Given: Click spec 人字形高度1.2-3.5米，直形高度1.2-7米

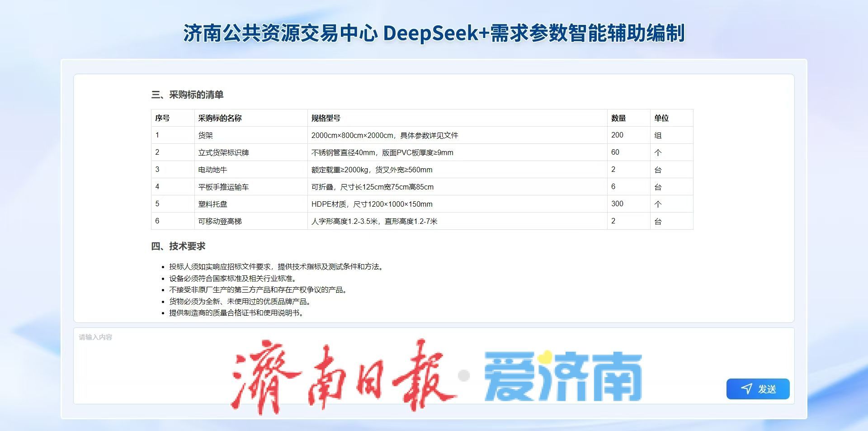Looking at the screenshot, I should point(374,221).
